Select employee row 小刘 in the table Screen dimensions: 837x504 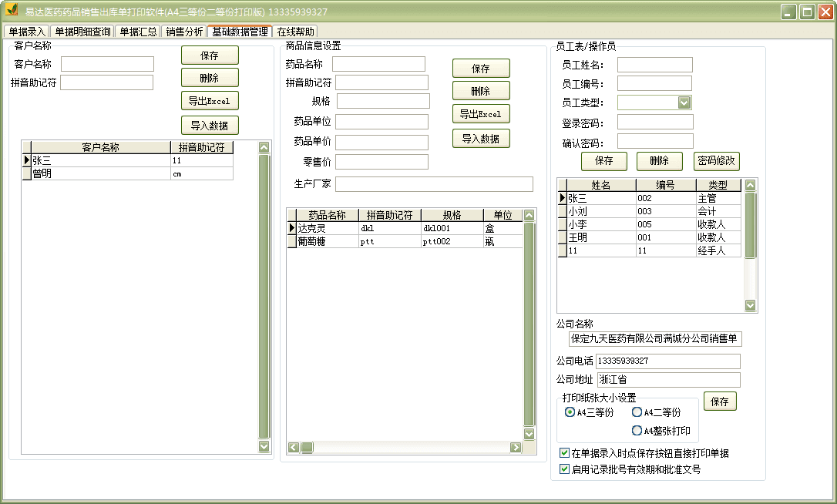click(600, 211)
